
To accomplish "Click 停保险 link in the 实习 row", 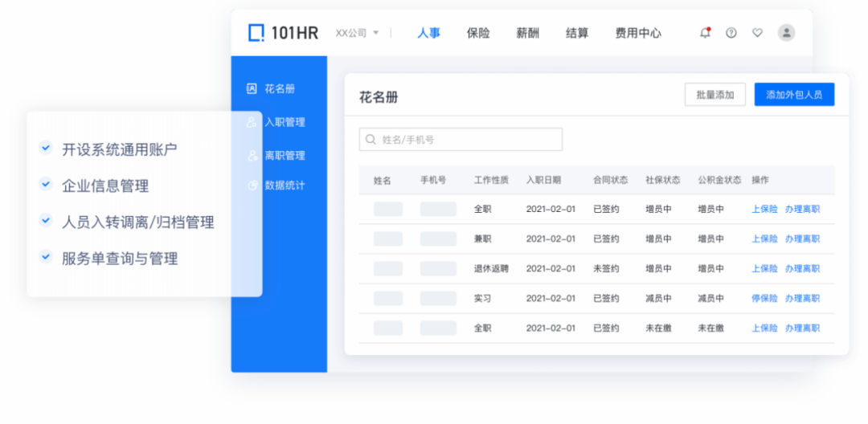I will click(x=764, y=299).
